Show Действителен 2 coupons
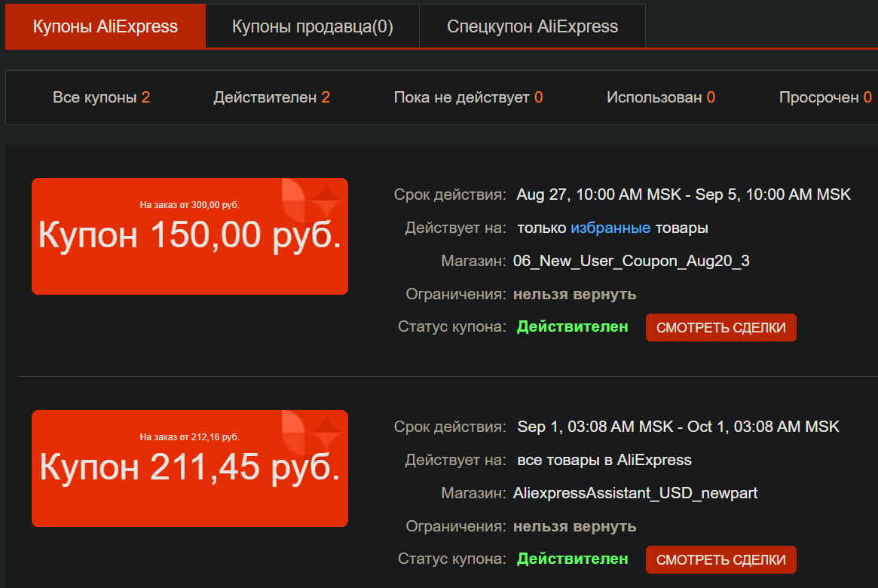This screenshot has height=588, width=878. point(271,97)
